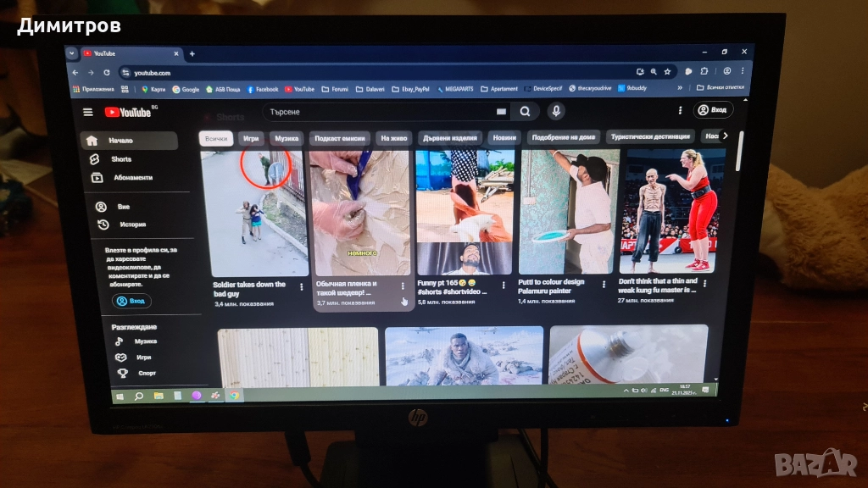Open YouTube settings three-dot menu near Вход

click(680, 110)
